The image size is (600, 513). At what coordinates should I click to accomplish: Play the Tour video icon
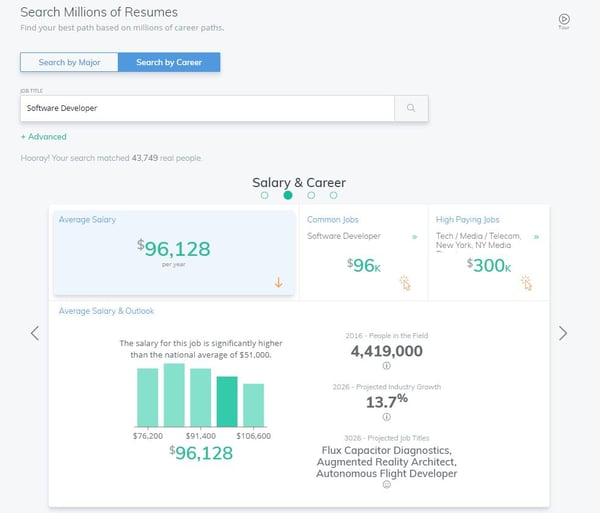pyautogui.click(x=564, y=19)
